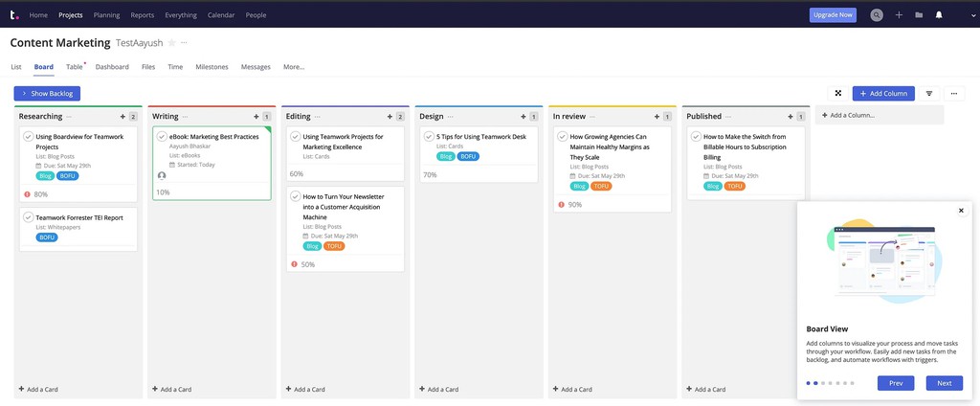The image size is (980, 406).
Task: Click the Teamwork logo icon
Action: pos(13,14)
